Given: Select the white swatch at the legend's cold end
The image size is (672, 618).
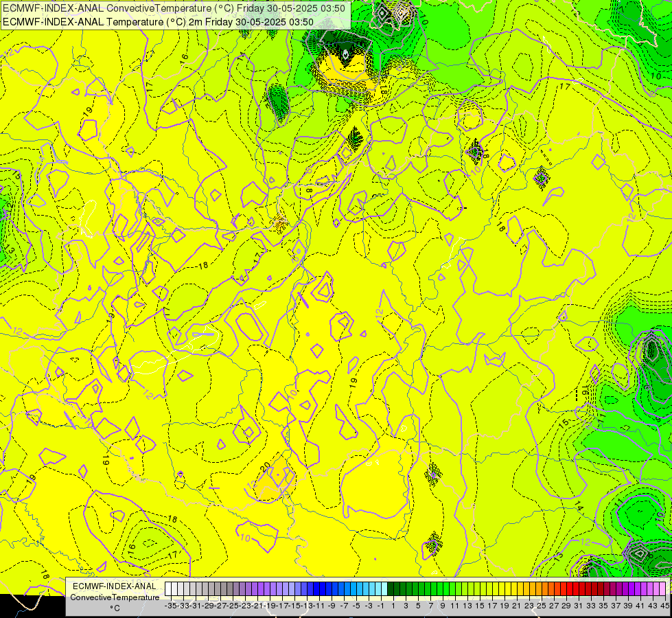Looking at the screenshot, I should coord(168,589).
